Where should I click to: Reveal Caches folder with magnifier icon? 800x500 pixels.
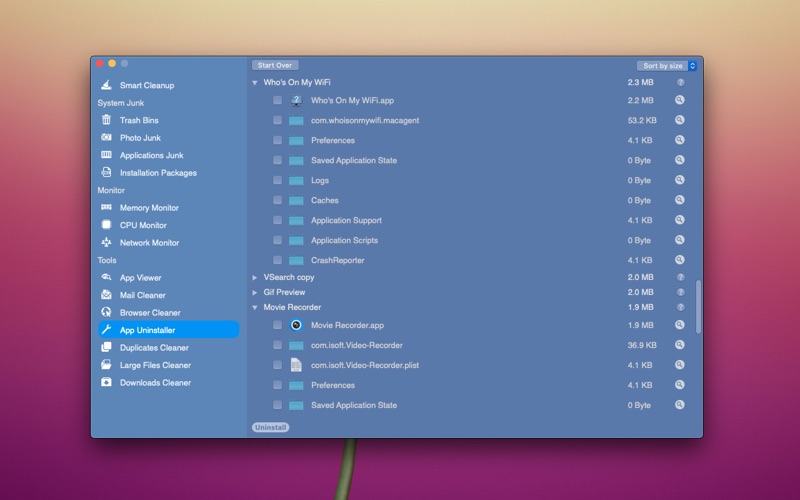680,200
